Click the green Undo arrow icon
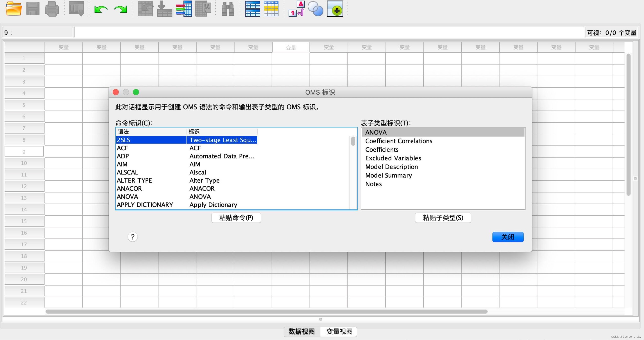This screenshot has width=644, height=340. pyautogui.click(x=101, y=9)
